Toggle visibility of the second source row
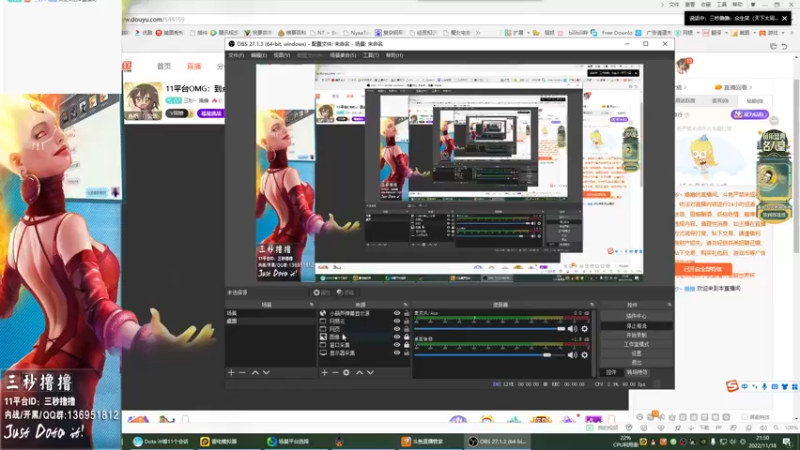 (397, 321)
